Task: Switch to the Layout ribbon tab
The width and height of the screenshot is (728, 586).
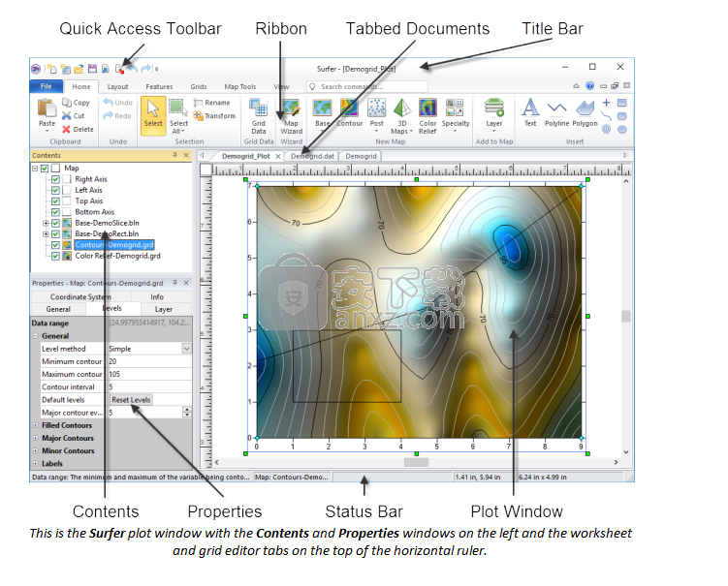Action: pyautogui.click(x=117, y=87)
